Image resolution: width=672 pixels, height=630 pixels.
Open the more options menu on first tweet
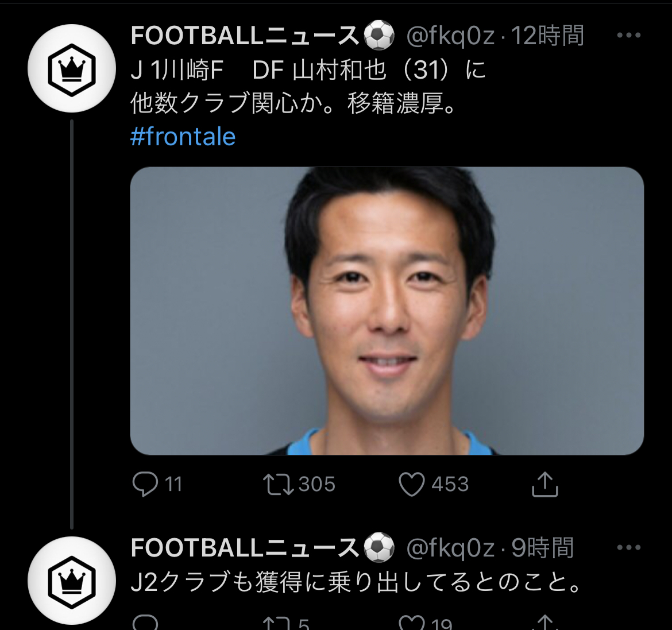(x=628, y=36)
